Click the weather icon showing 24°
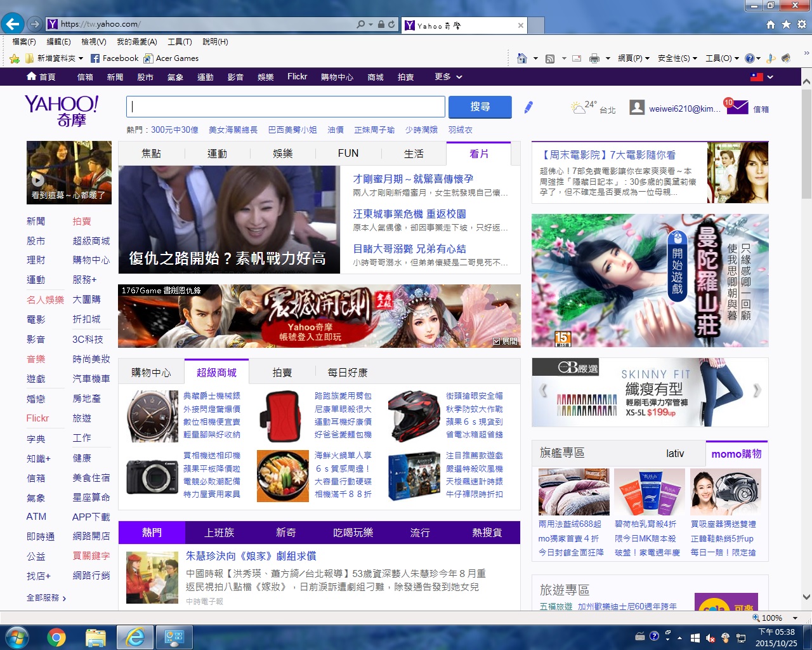The width and height of the screenshot is (812, 650). click(x=578, y=107)
